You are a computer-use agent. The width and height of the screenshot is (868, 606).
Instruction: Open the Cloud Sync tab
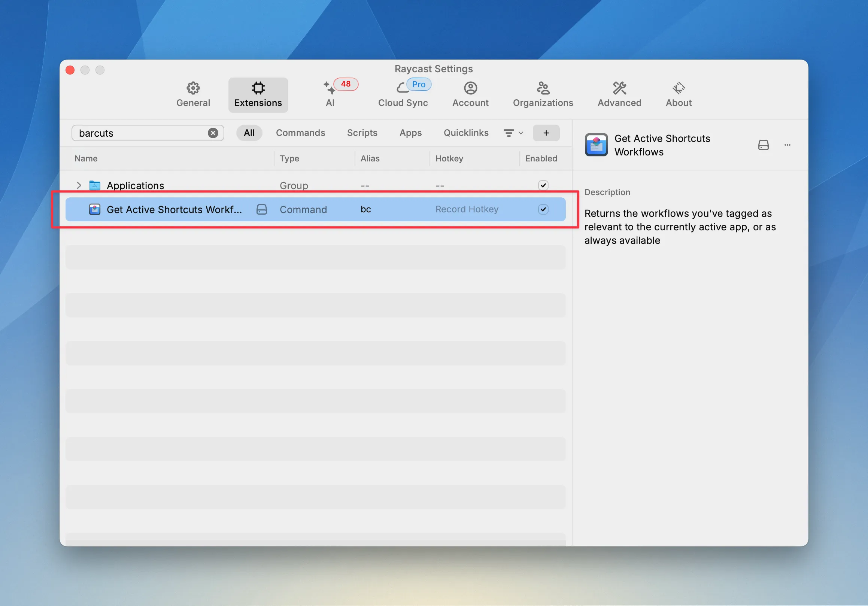pos(403,94)
